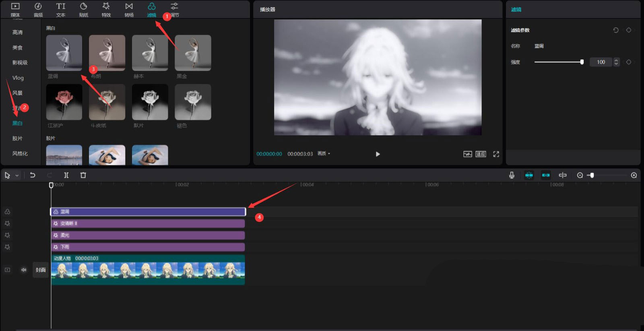Image resolution: width=644 pixels, height=331 pixels.
Task: Apply the 赫本 filter thumbnail
Action: point(150,53)
